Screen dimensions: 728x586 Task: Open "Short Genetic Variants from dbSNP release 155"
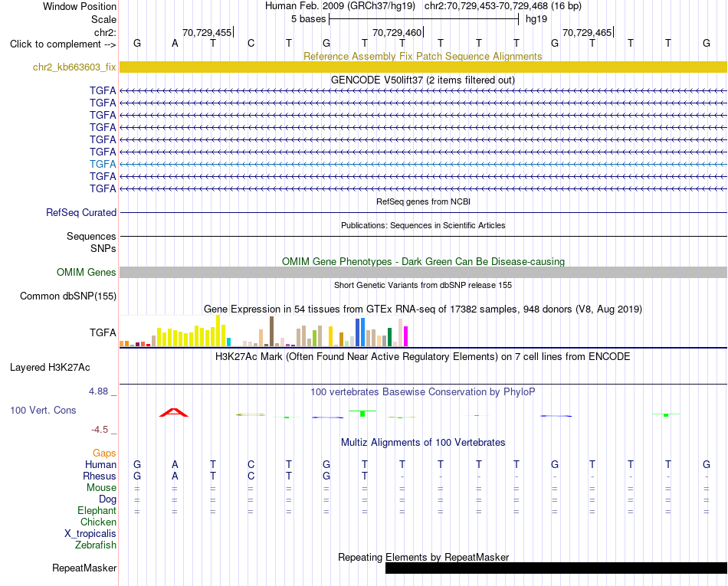(x=423, y=286)
